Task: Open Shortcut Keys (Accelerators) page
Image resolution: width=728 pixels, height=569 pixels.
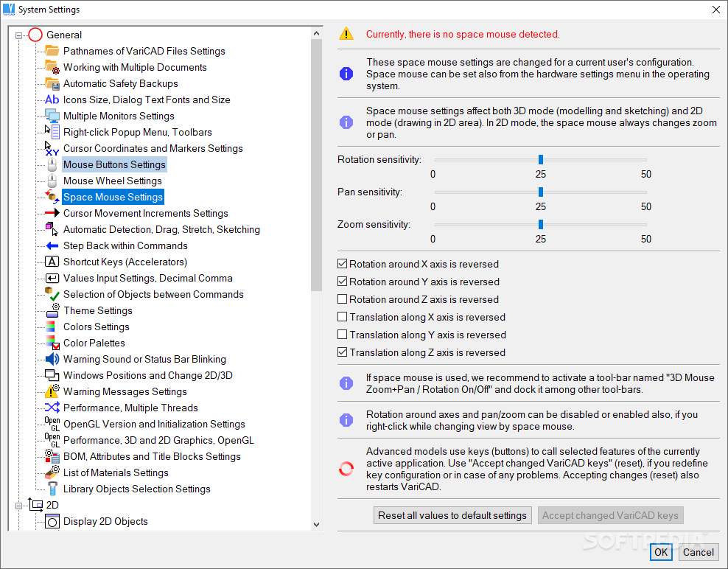Action: point(125,262)
